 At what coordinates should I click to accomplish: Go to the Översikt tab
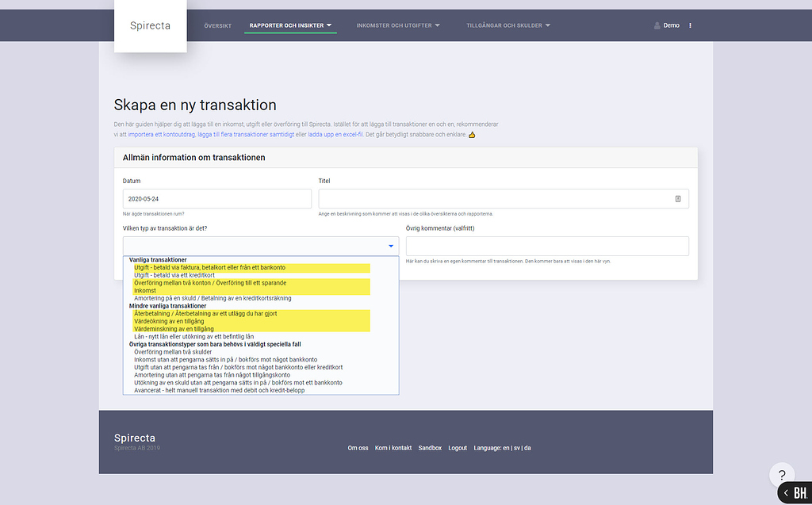click(x=217, y=25)
